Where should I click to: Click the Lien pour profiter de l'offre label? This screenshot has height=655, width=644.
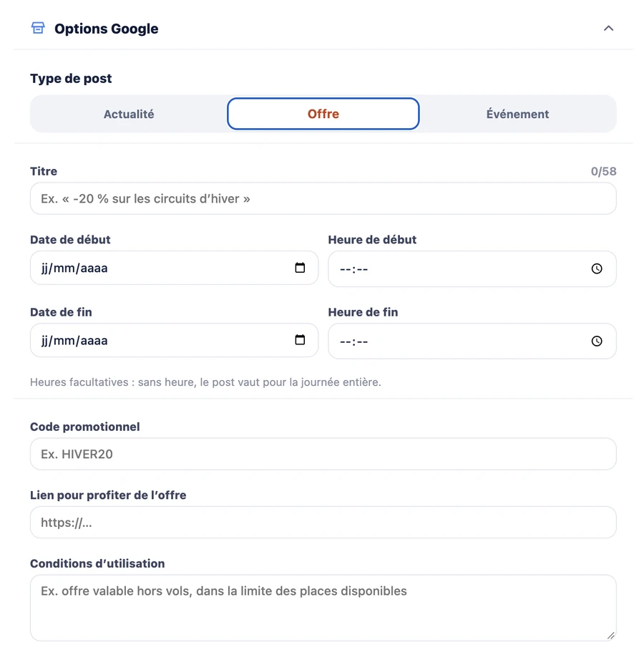[x=108, y=495]
